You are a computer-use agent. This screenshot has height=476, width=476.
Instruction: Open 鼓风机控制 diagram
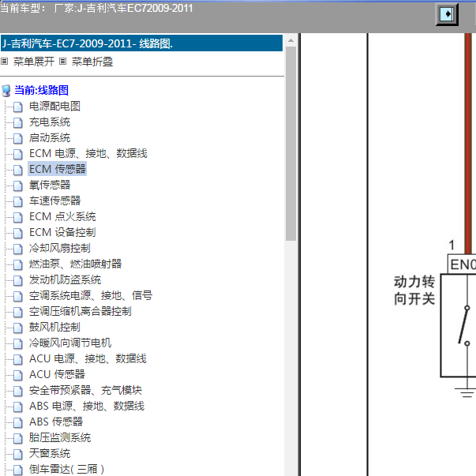(54, 328)
